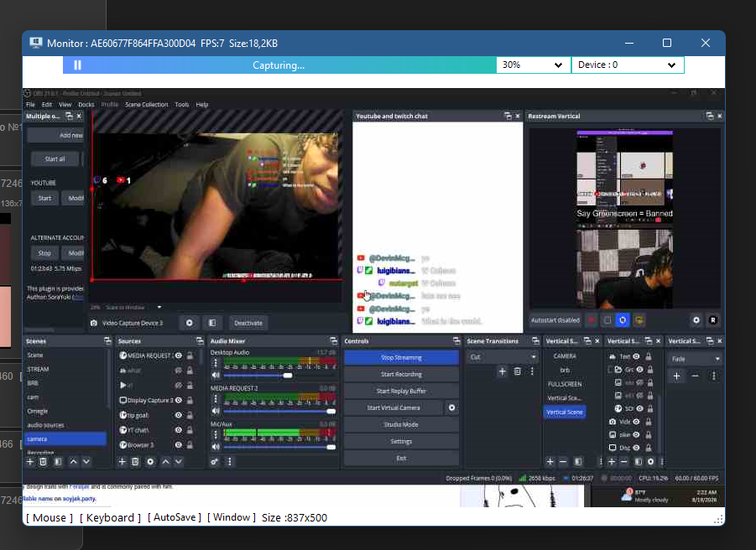Toggle visibility of tip goal source

coord(179,415)
